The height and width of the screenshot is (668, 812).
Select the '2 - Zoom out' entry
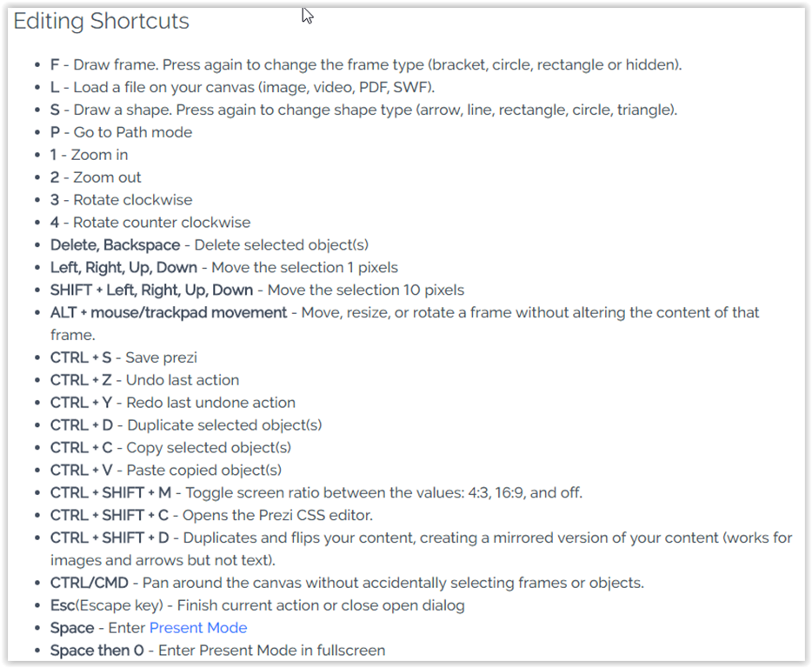[x=96, y=177]
